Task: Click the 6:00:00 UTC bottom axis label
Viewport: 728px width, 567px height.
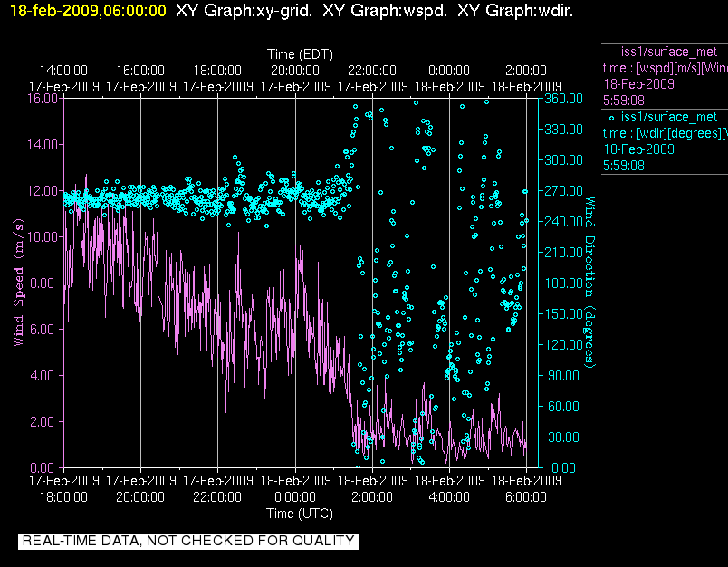Action: click(x=526, y=497)
